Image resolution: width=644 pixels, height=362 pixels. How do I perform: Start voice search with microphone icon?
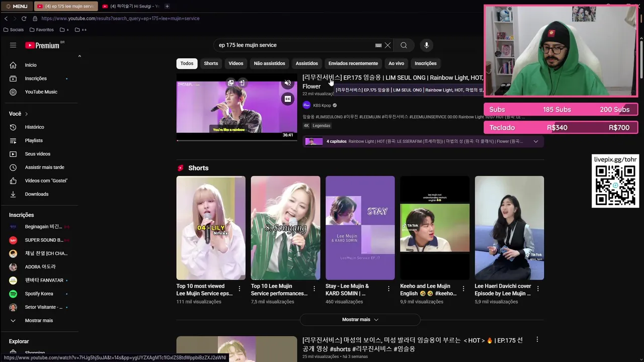pyautogui.click(x=427, y=45)
